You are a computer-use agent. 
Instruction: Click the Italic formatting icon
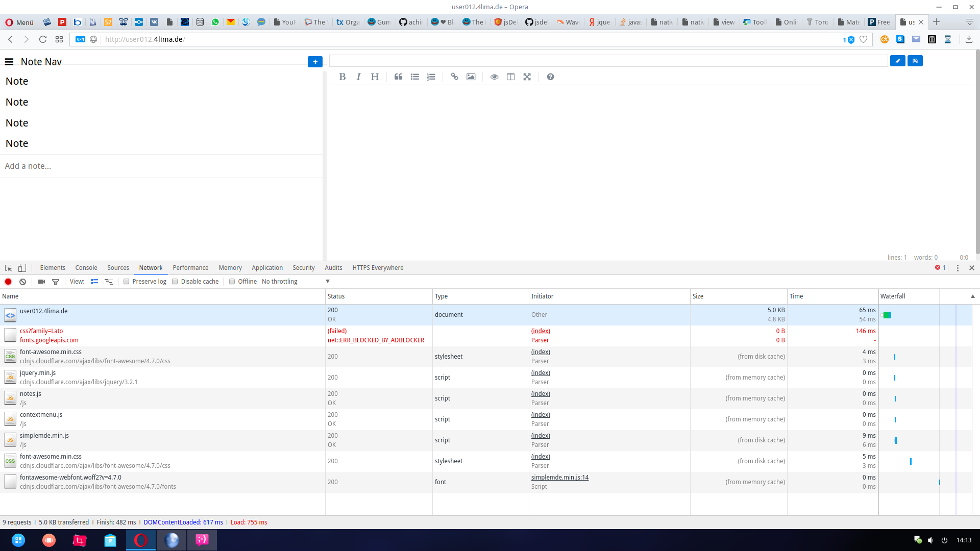[358, 77]
